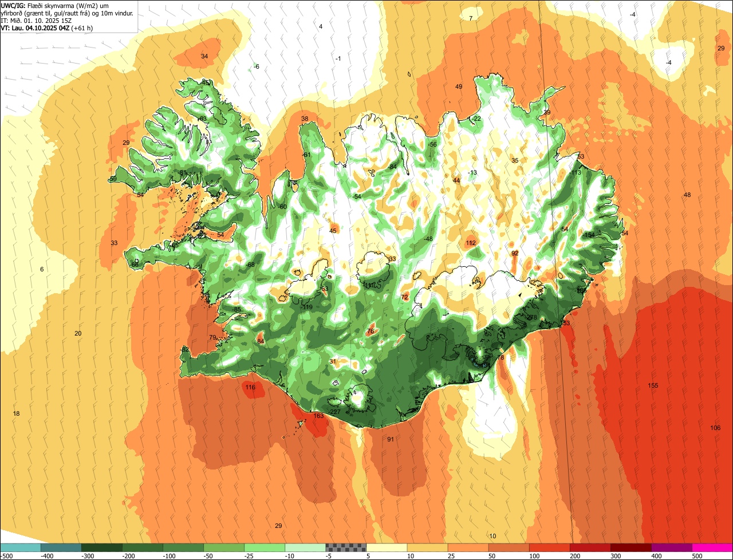The width and height of the screenshot is (733, 560).
Task: Click the -13 value in the northeast interior
Action: 472,172
